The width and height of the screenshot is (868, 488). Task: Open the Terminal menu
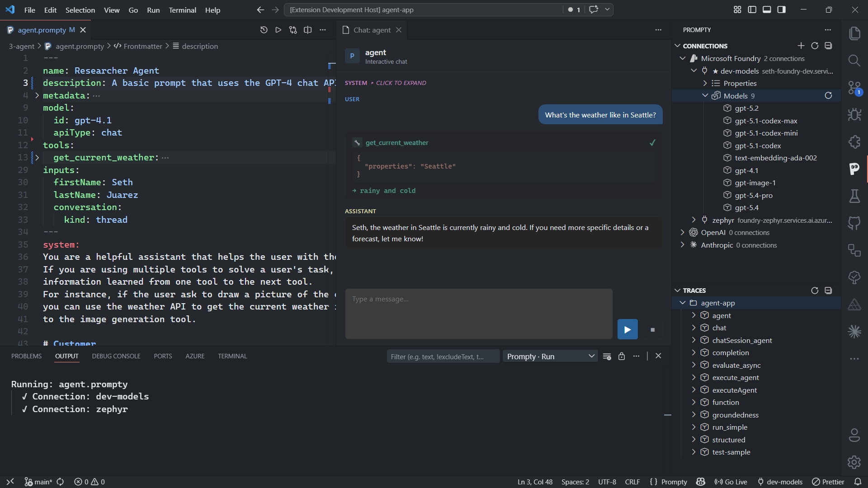tap(182, 10)
